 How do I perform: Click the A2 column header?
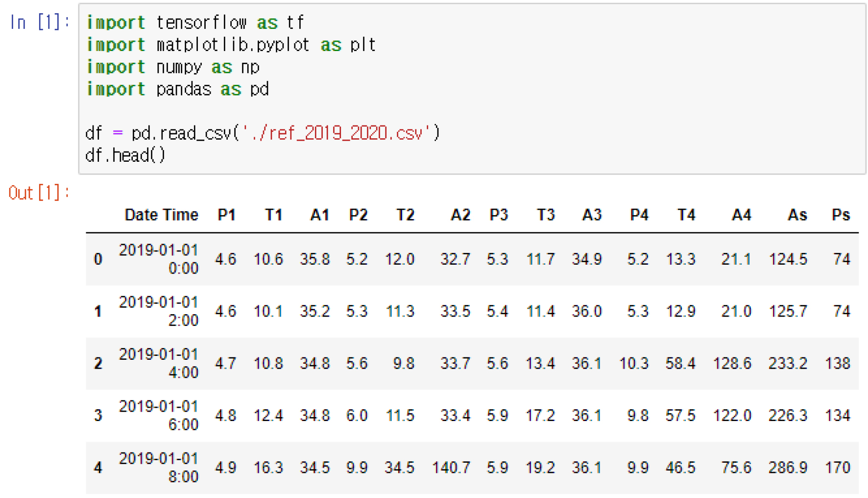click(460, 215)
